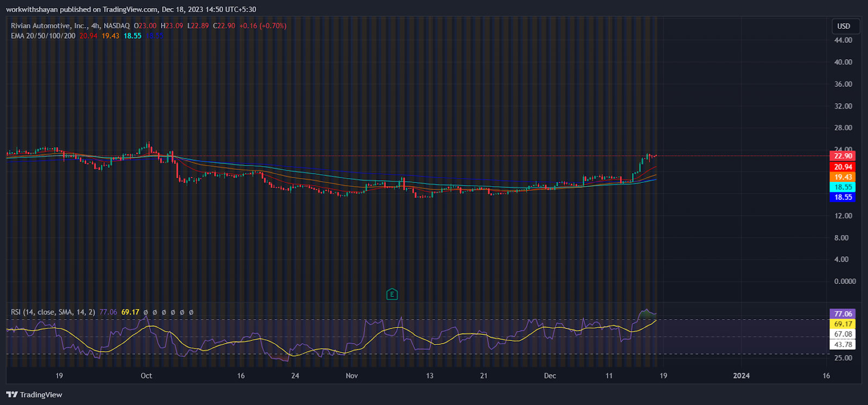Click the 43.78 RSI axis label
868x405 pixels.
click(x=843, y=344)
